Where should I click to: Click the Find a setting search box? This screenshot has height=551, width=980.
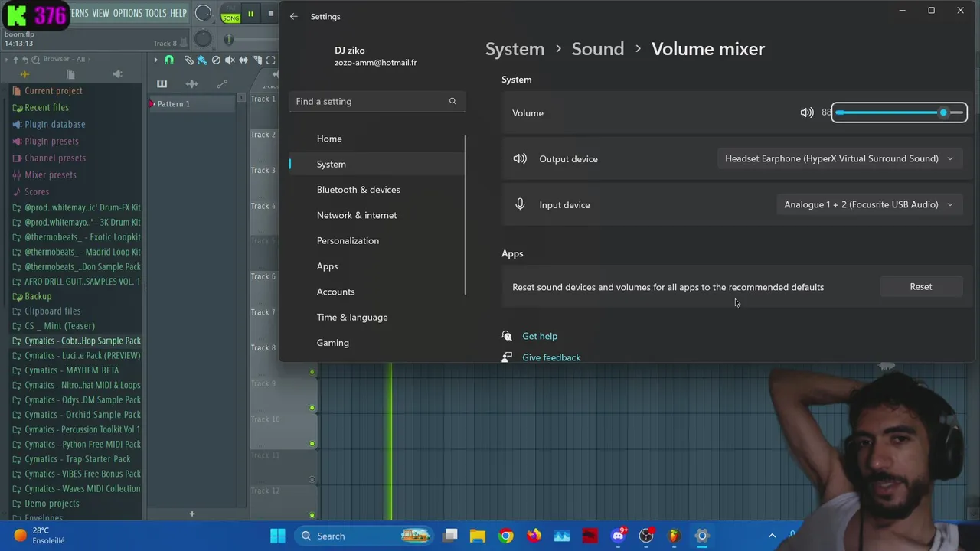point(377,101)
